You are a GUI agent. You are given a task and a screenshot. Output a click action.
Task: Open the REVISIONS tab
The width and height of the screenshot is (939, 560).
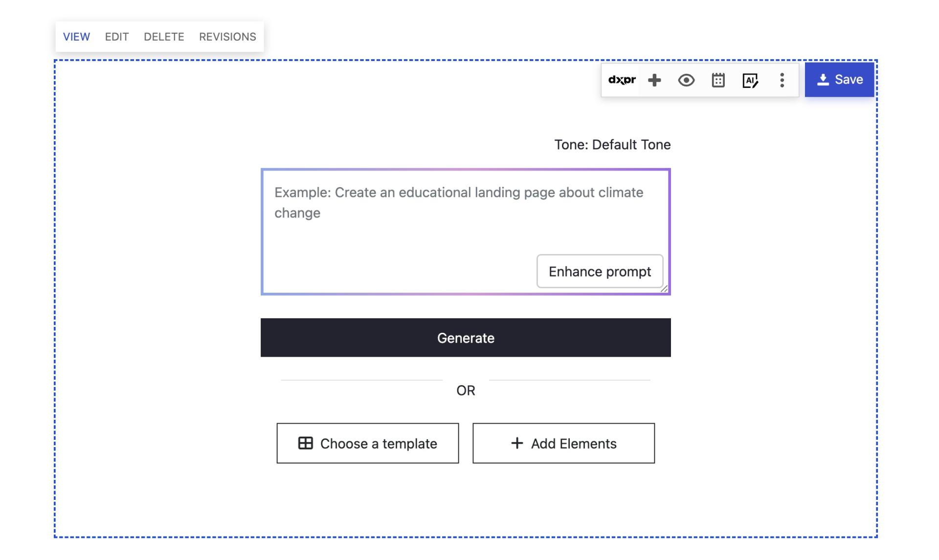[227, 36]
